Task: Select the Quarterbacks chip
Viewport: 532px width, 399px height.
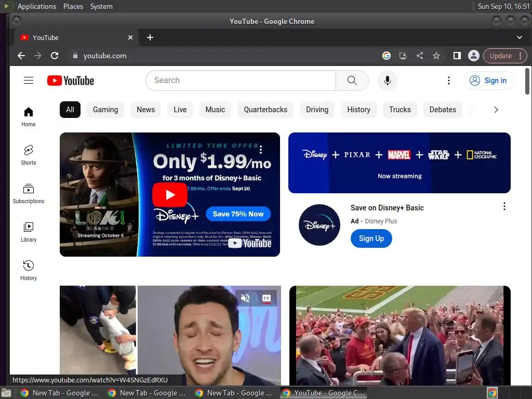Action: point(265,110)
